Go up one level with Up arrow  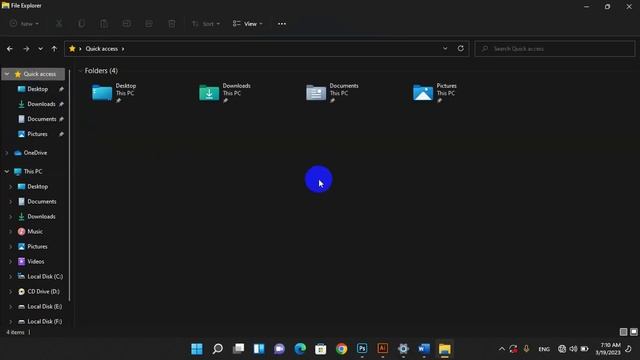point(54,49)
